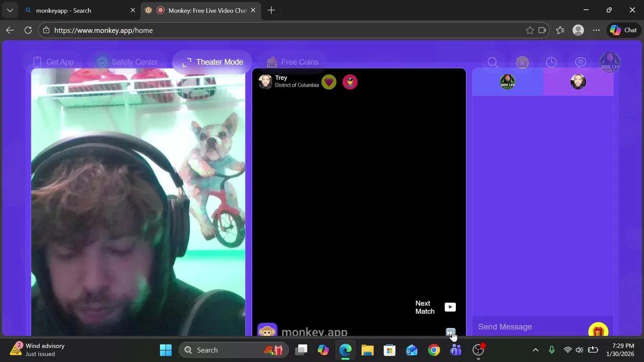This screenshot has width=644, height=362.
Task: Open the heart chat bubble icon
Action: [x=581, y=62]
